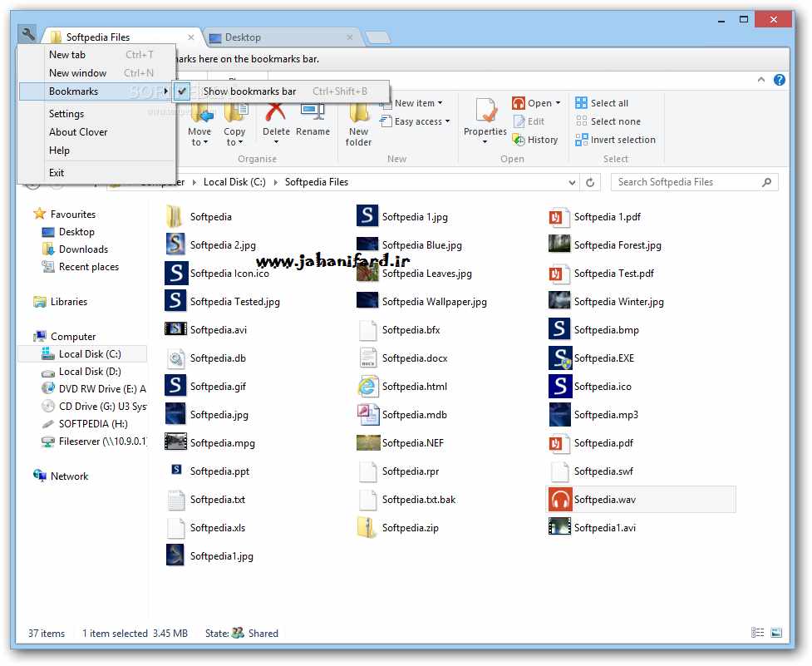Expand the address bar history dropdown
The width and height of the screenshot is (812, 666).
(572, 182)
